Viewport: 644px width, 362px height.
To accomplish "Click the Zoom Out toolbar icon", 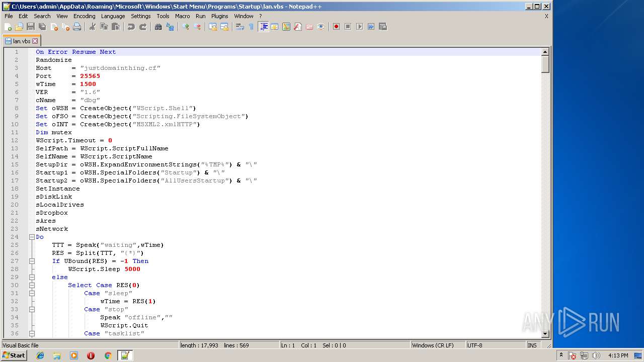I will coord(197,27).
